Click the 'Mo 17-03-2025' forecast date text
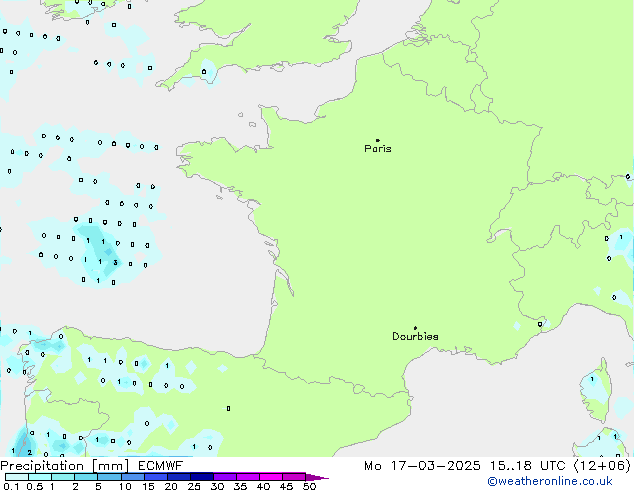 422,466
